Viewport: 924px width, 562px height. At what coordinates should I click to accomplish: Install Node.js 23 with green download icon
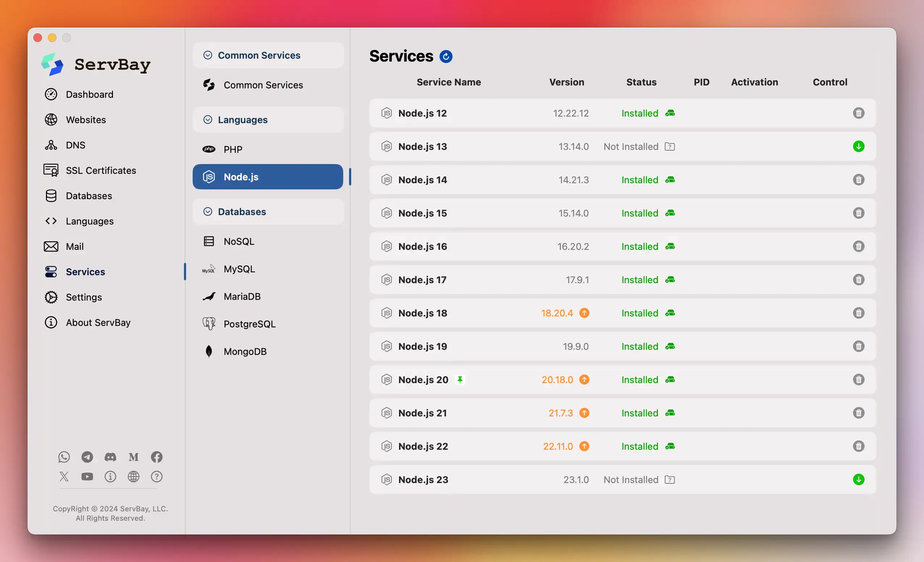pos(858,479)
